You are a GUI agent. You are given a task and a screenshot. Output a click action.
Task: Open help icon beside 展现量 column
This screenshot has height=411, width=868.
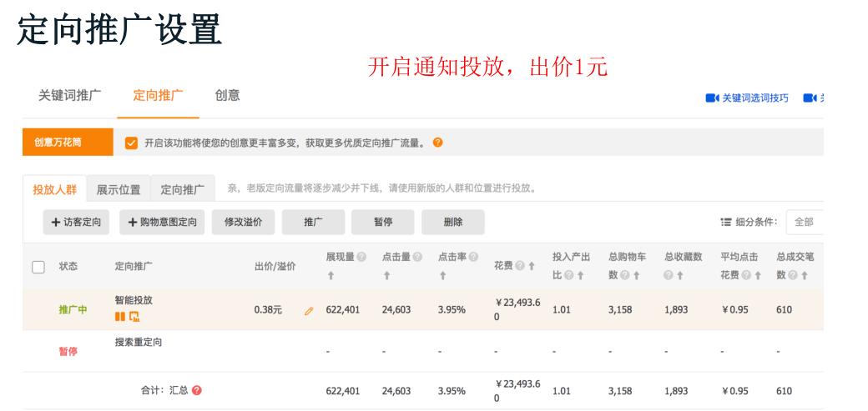coord(361,257)
